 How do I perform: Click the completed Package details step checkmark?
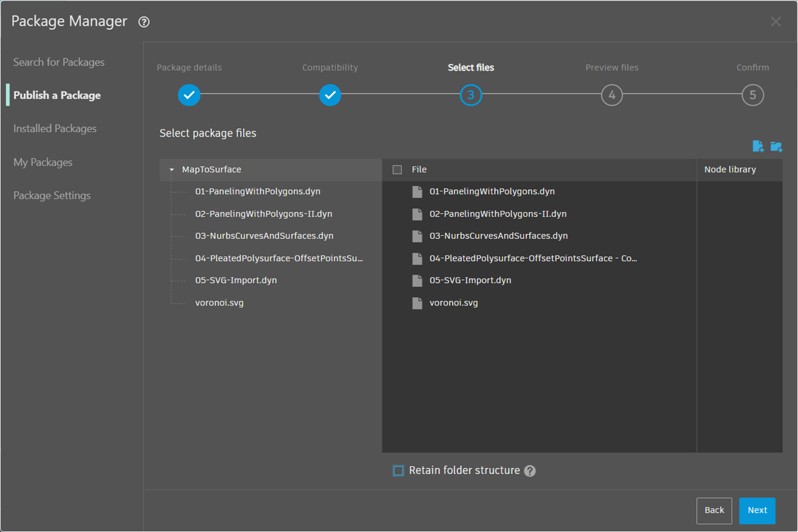[x=189, y=95]
